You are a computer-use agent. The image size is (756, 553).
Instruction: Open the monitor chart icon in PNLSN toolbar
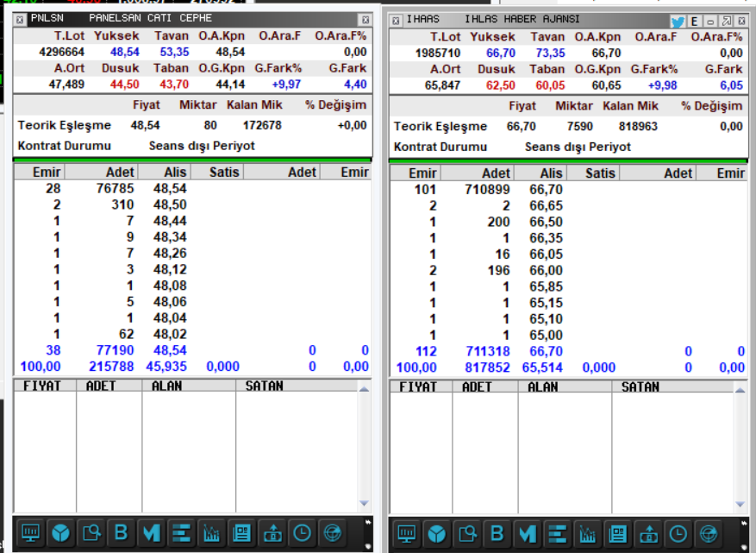tap(30, 533)
